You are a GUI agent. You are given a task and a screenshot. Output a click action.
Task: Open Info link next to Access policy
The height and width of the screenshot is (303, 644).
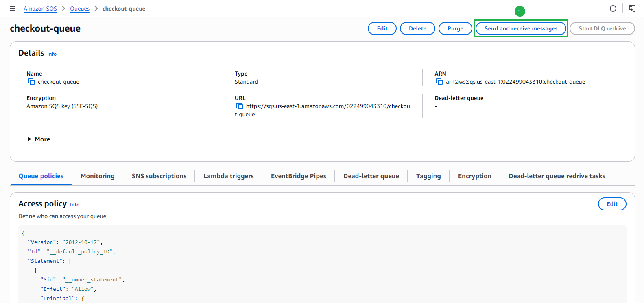click(x=74, y=205)
